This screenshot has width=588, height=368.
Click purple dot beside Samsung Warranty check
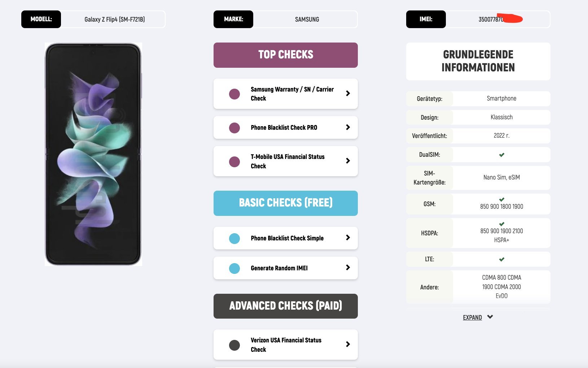pos(234,94)
